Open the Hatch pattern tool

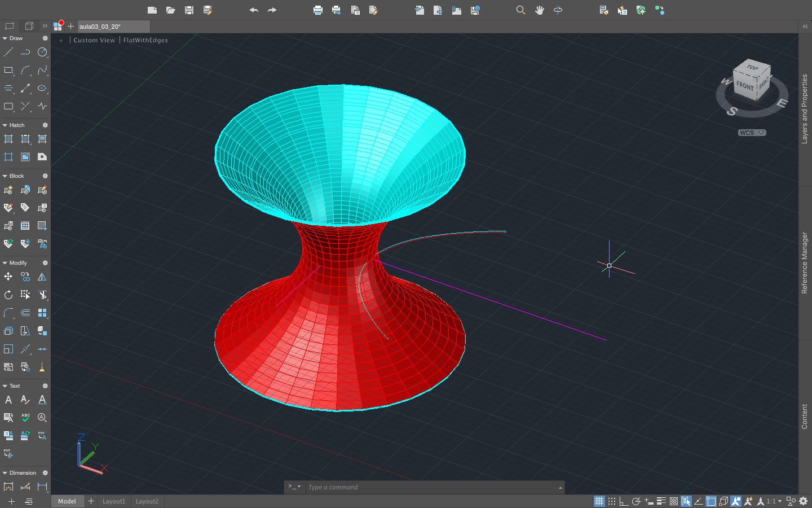coord(8,139)
